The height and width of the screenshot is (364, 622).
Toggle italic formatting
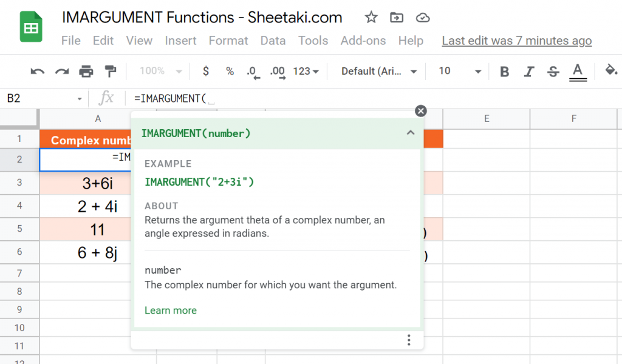(x=528, y=71)
